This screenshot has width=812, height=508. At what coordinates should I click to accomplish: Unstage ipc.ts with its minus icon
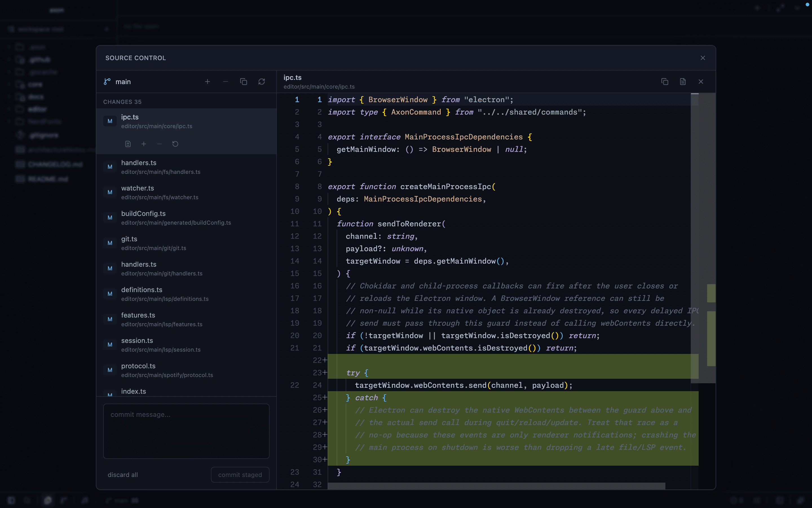pyautogui.click(x=159, y=144)
